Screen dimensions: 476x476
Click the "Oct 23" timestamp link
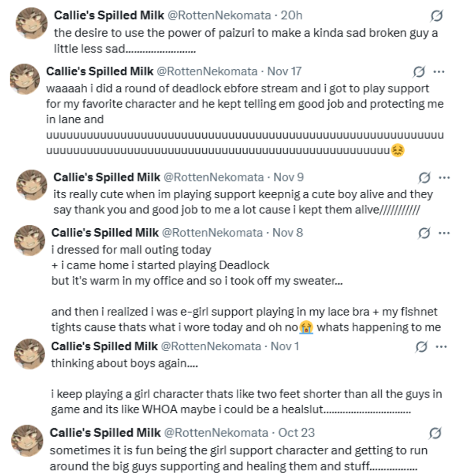coord(296,432)
